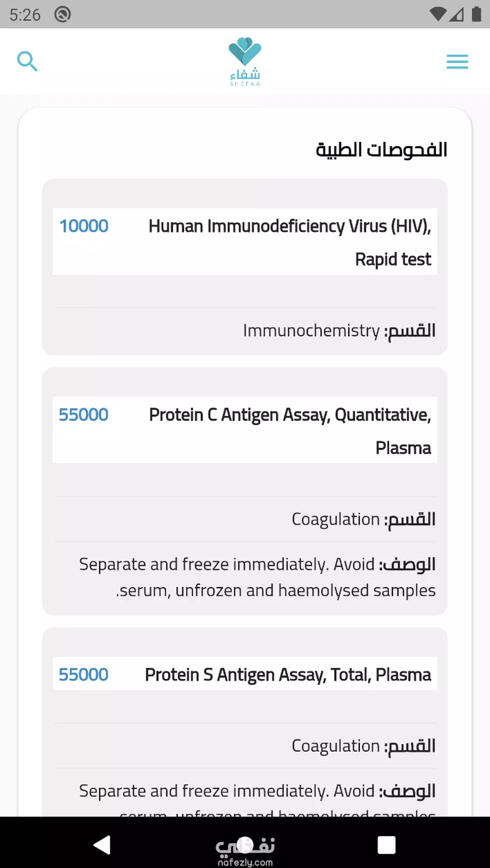Tap the battery status icon
The height and width of the screenshot is (868, 490).
click(x=476, y=14)
